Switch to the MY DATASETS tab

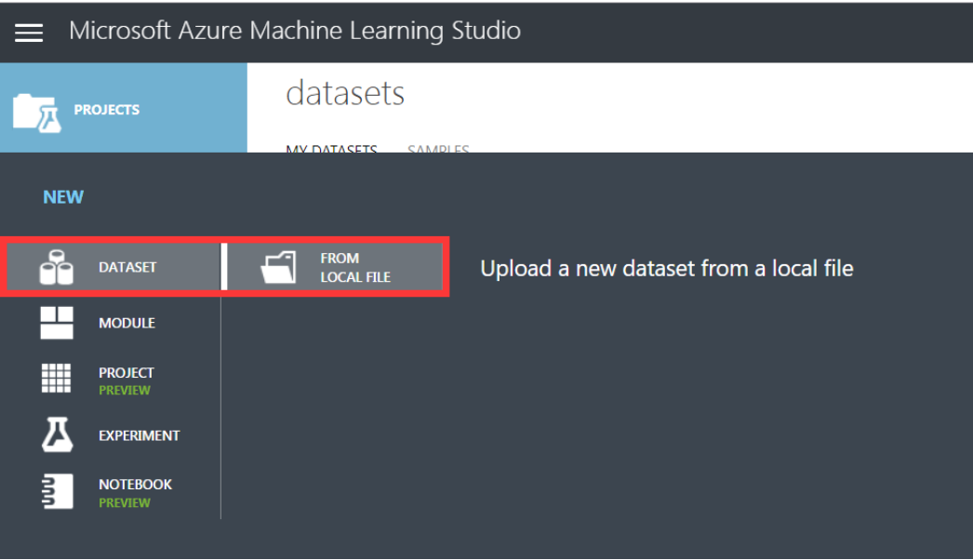(331, 149)
